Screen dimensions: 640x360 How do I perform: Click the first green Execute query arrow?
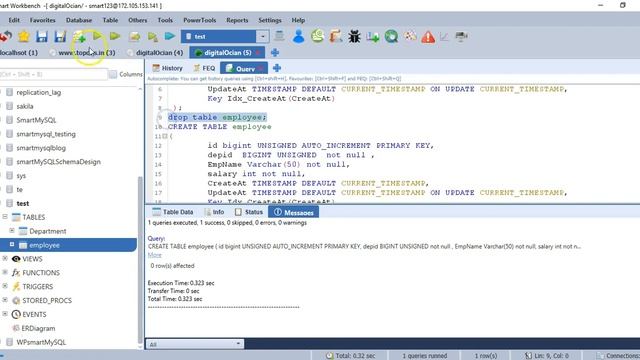pos(97,36)
